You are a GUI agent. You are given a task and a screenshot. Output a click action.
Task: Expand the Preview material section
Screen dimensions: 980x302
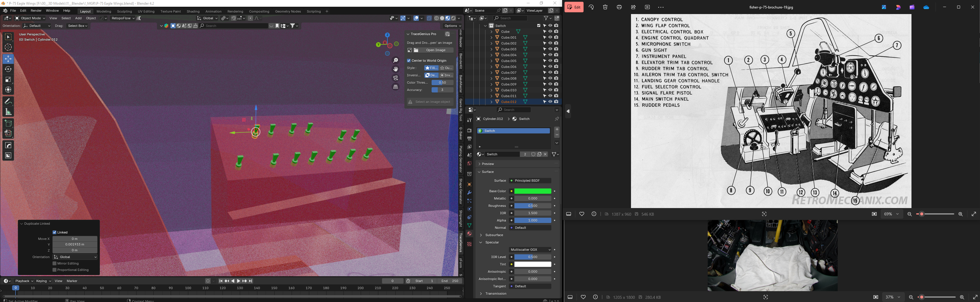pyautogui.click(x=479, y=164)
